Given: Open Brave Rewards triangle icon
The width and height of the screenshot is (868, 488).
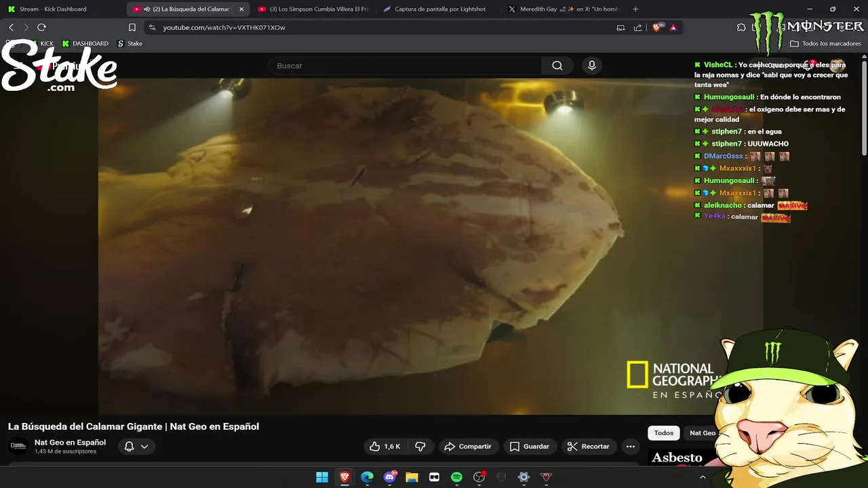Looking at the screenshot, I should pos(673,28).
